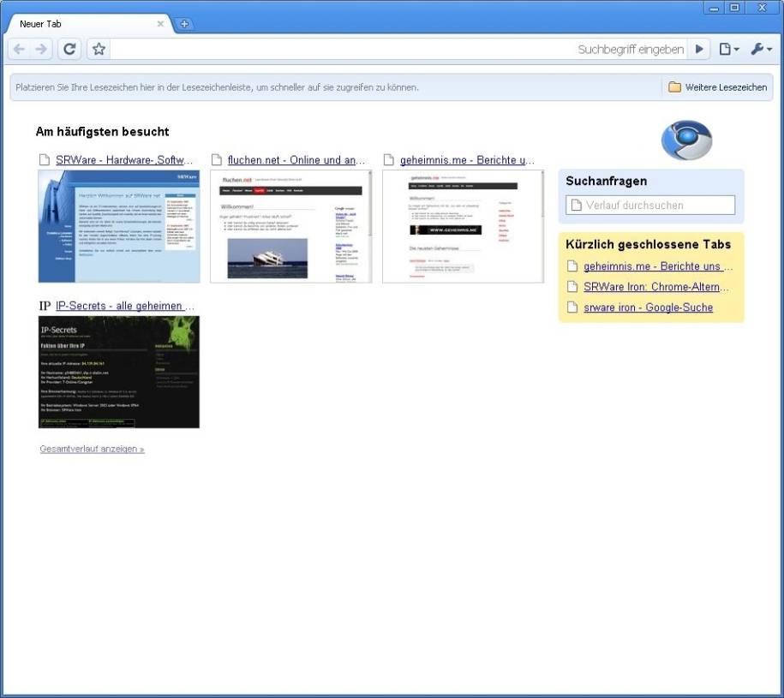
Task: Reload the current page
Action: [69, 49]
